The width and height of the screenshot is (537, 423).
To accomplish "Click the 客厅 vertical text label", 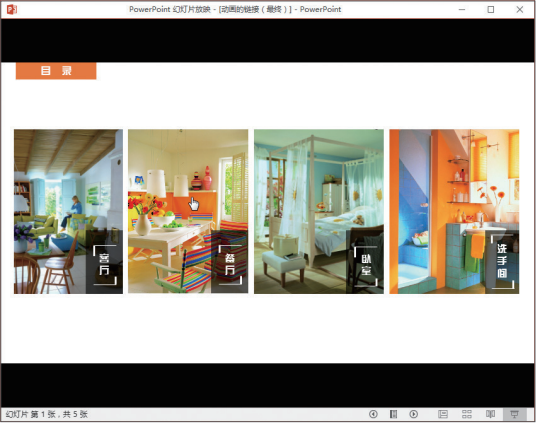I will point(104,264).
